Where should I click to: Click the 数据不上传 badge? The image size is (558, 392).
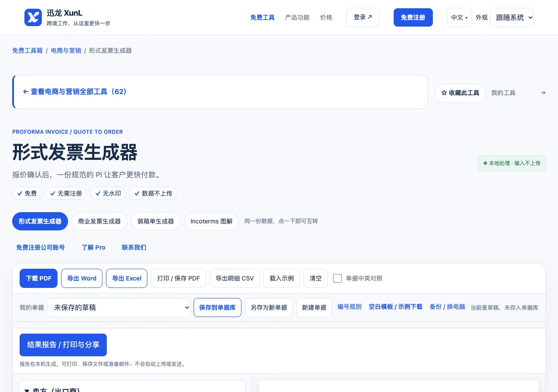click(153, 193)
